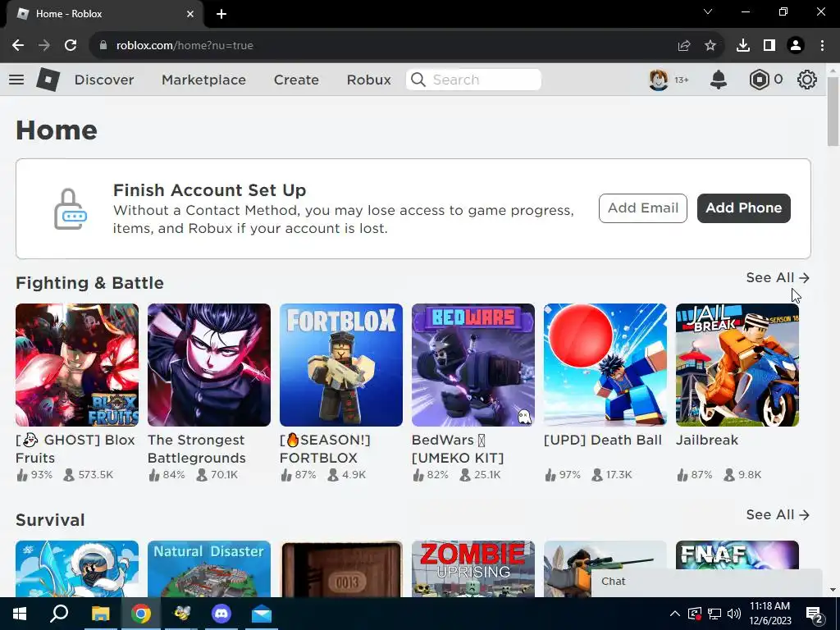Open the Chat panel
840x630 pixels.
[706, 582]
